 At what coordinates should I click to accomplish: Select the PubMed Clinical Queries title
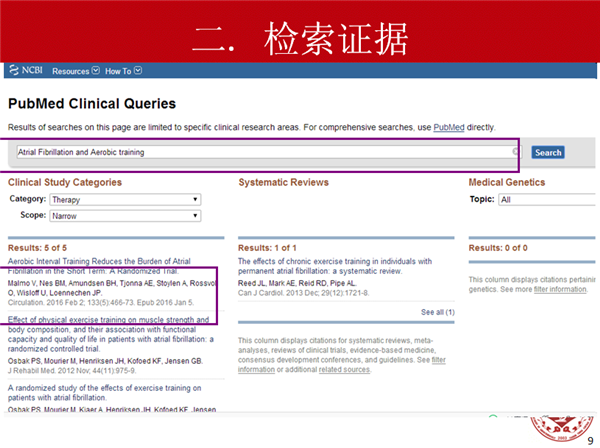coord(92,104)
